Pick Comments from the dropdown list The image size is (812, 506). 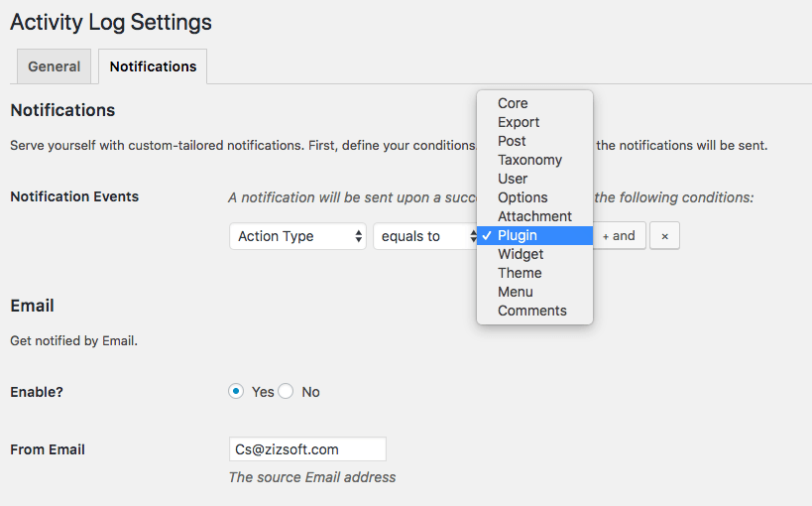(x=532, y=311)
